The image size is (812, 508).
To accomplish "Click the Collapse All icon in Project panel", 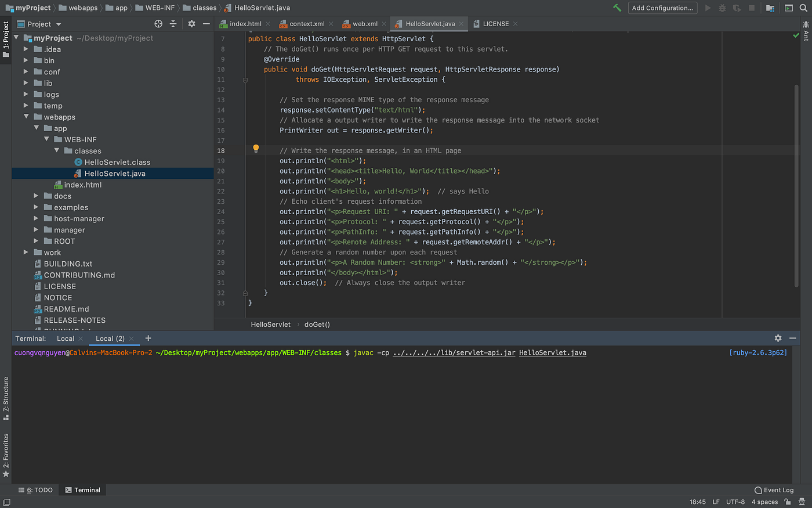I will 173,24.
